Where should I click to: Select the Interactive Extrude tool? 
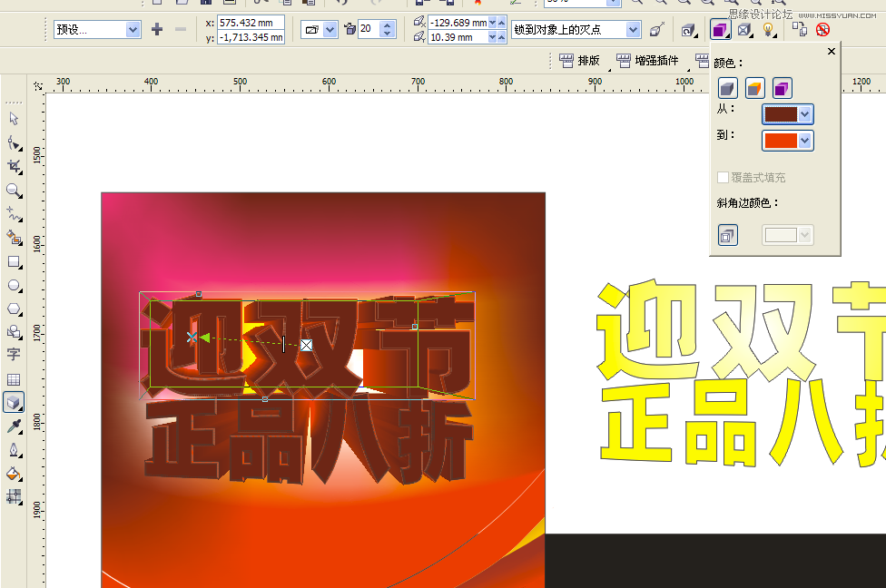[x=14, y=402]
